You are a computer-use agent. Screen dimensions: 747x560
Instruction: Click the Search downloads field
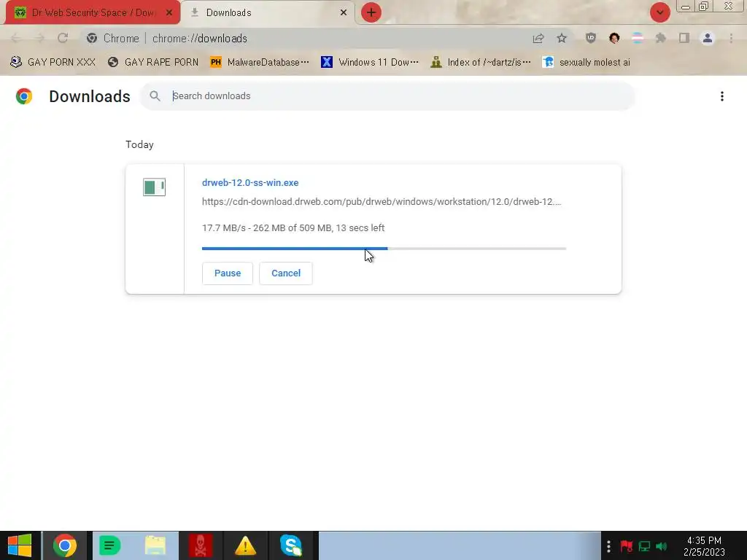coord(387,96)
